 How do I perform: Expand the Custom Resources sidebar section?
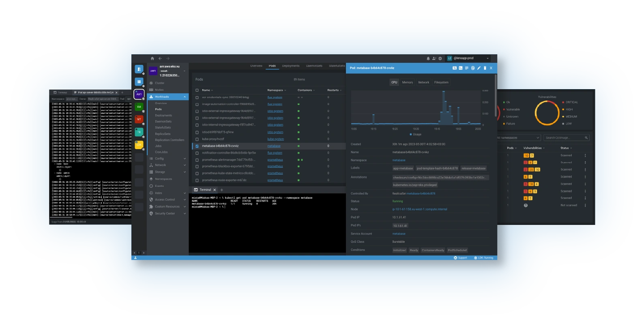[x=185, y=207]
